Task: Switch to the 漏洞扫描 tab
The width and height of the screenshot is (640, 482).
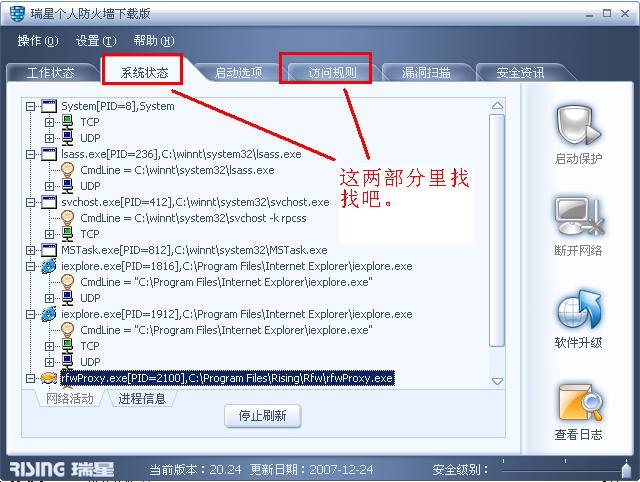Action: pos(426,73)
